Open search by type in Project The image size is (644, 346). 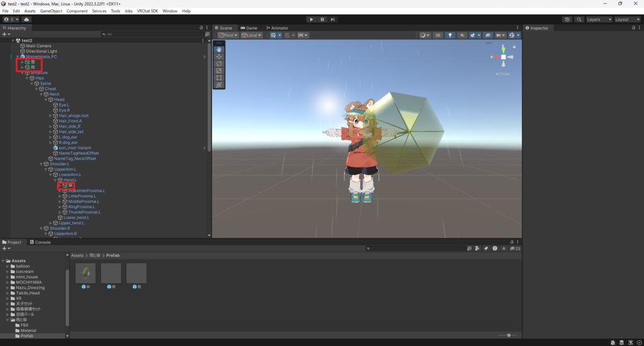pyautogui.click(x=477, y=248)
